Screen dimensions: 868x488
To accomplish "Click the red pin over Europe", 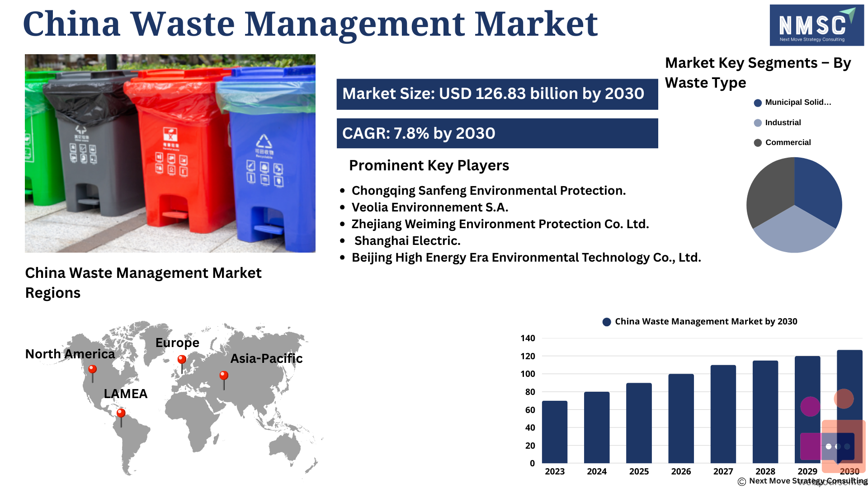I will tap(182, 364).
